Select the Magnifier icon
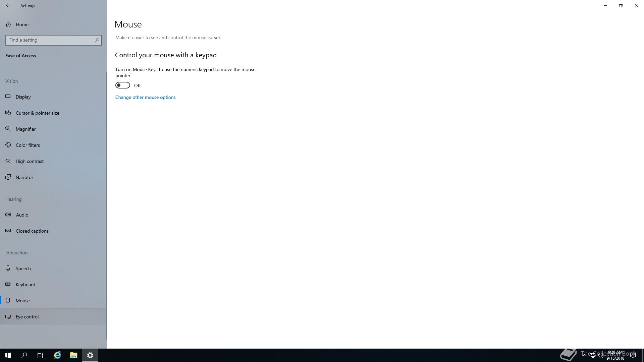 [x=8, y=129]
